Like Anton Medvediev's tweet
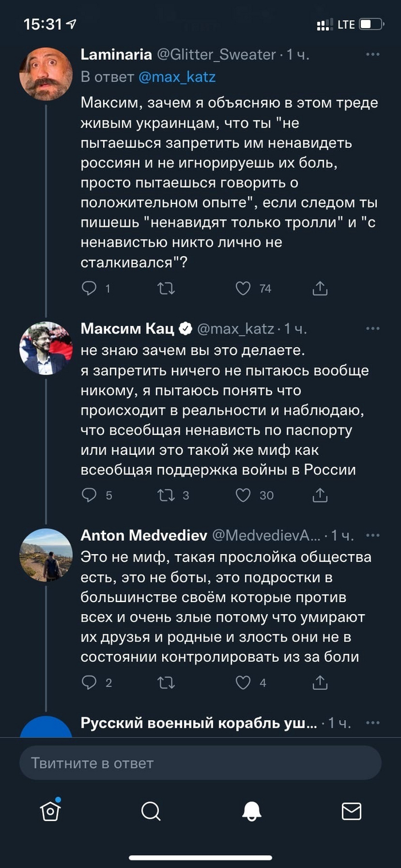401x868 pixels. (x=243, y=682)
